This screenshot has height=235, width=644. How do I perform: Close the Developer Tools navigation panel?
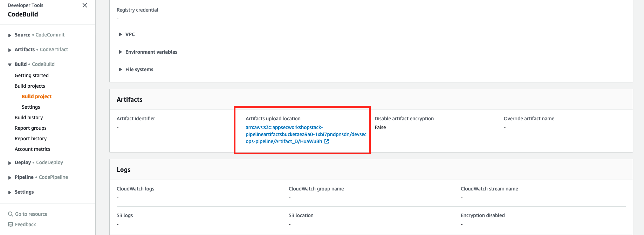point(85,5)
